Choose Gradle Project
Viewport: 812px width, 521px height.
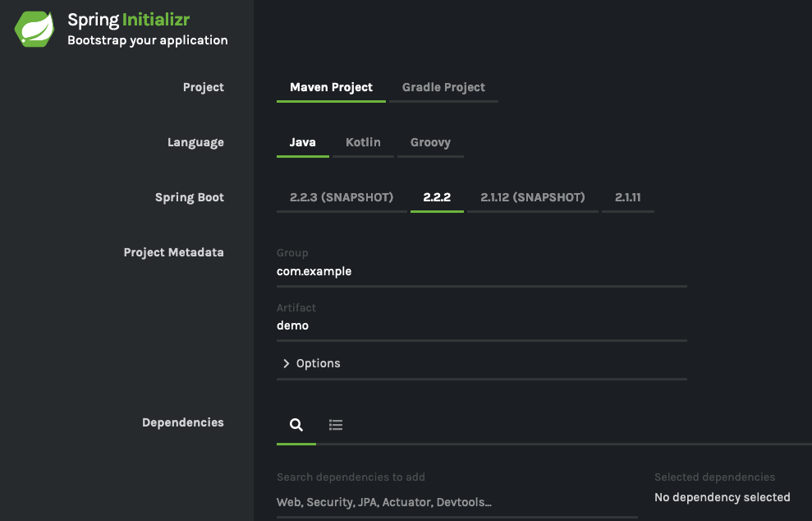(444, 87)
